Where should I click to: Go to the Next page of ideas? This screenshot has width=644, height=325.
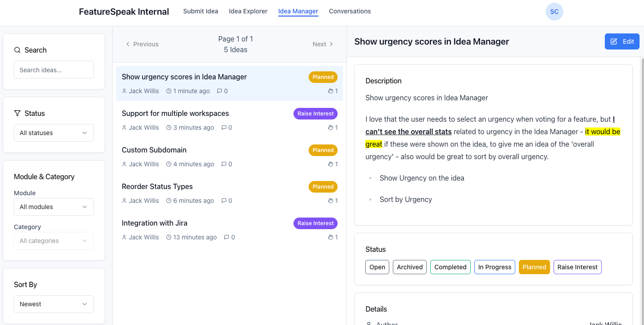tap(323, 44)
